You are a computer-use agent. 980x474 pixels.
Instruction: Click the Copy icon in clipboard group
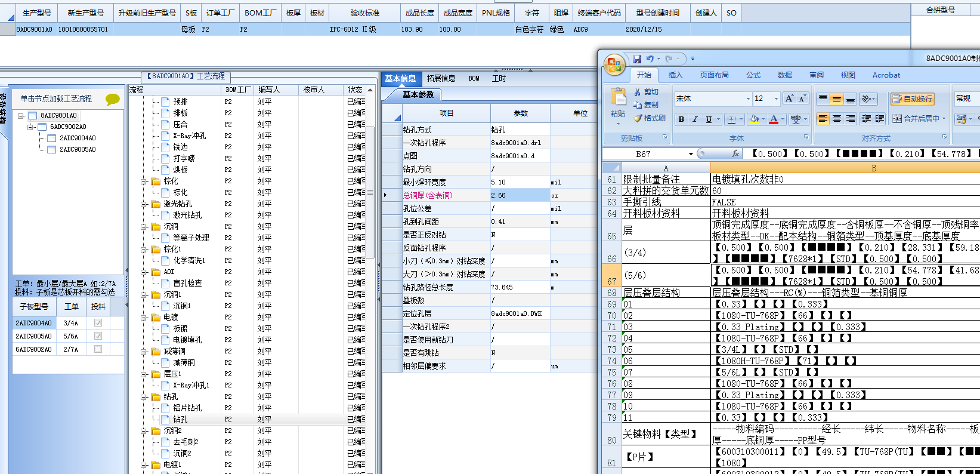637,104
